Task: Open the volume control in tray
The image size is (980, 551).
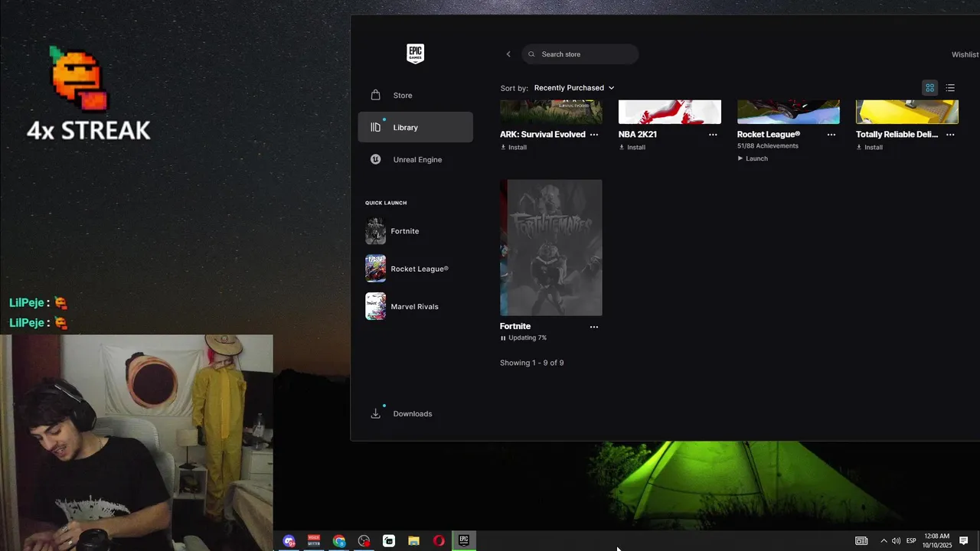Action: (x=896, y=541)
